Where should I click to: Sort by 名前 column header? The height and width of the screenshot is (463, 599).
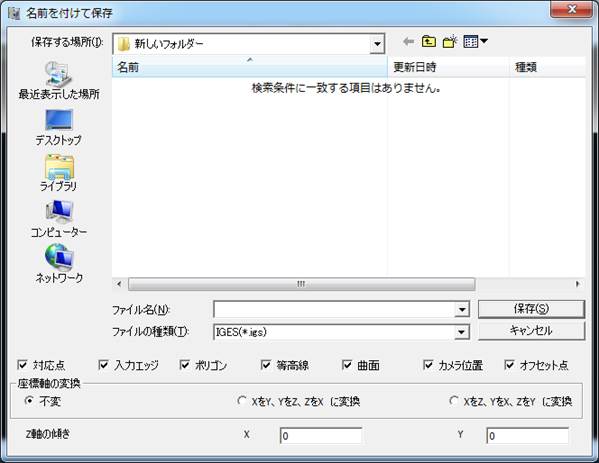pyautogui.click(x=249, y=67)
